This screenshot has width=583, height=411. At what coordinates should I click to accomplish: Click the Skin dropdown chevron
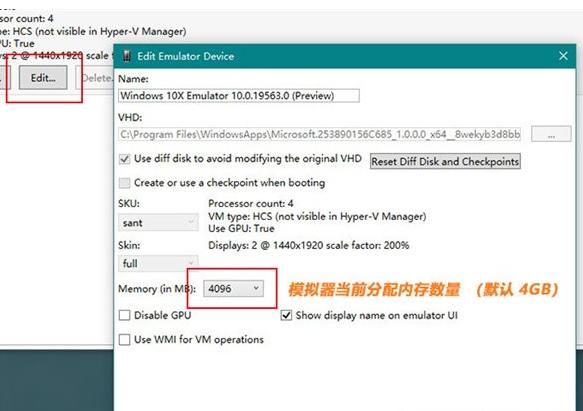coord(191,262)
